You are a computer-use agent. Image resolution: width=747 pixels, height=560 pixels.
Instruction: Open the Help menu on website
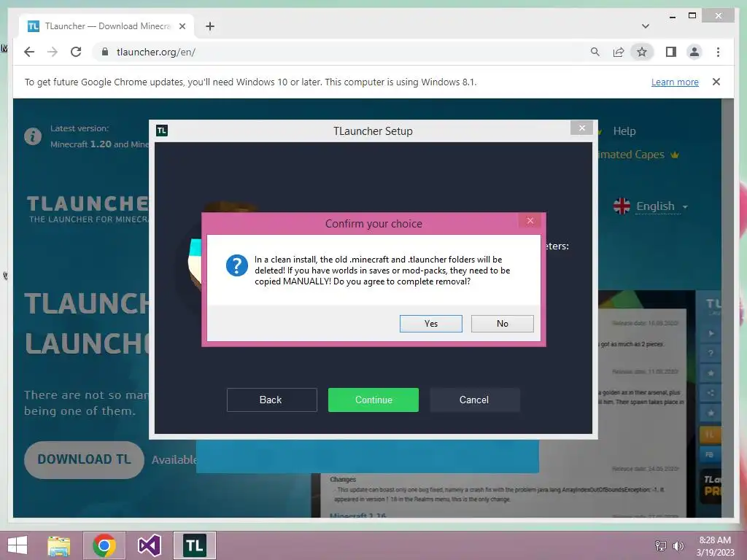point(624,131)
